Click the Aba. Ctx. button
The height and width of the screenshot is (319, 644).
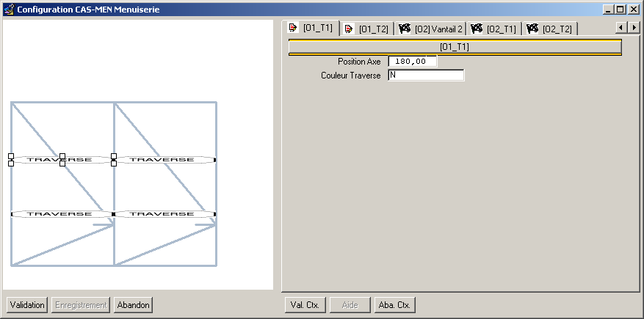coord(395,304)
